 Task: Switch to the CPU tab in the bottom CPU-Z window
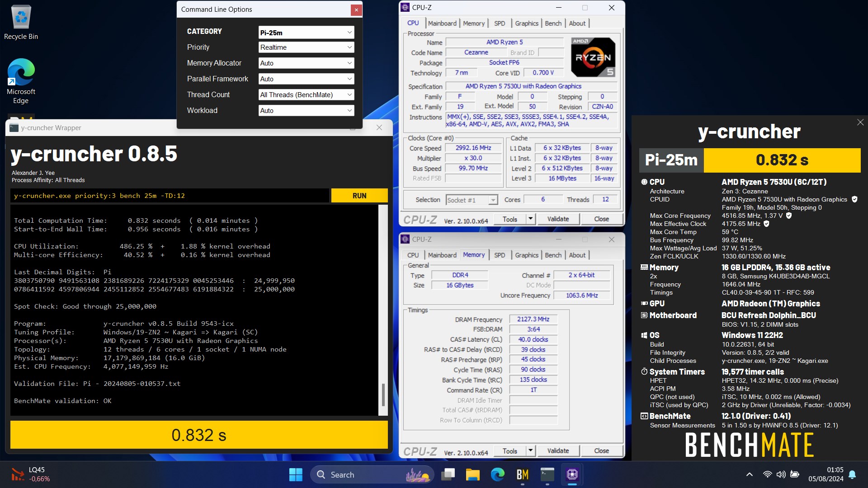tap(413, 255)
